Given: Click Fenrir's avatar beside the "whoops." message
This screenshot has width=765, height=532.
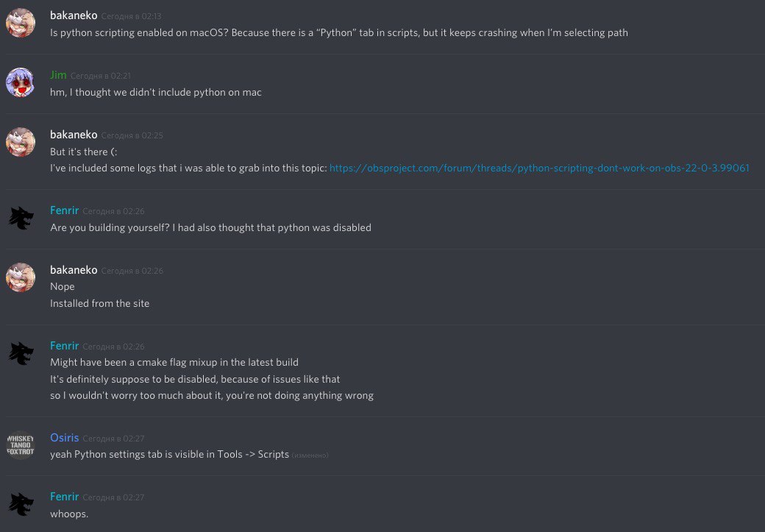Looking at the screenshot, I should click(21, 505).
